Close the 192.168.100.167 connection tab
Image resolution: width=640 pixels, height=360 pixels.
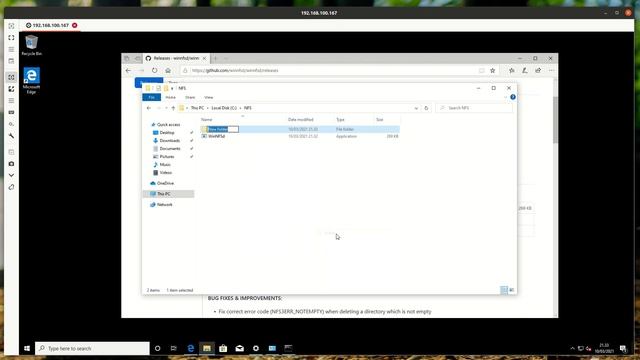coord(75,25)
